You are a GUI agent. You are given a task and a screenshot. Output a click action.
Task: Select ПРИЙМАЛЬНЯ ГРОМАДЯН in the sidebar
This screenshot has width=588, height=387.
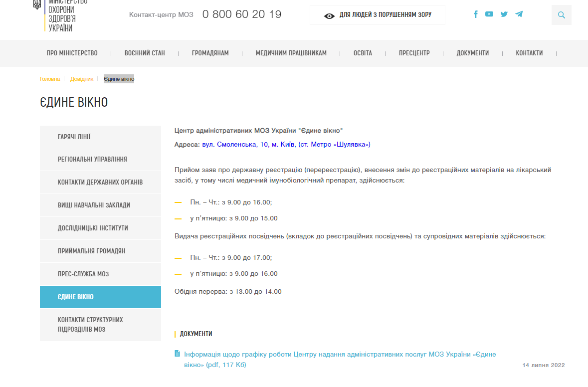pos(101,251)
